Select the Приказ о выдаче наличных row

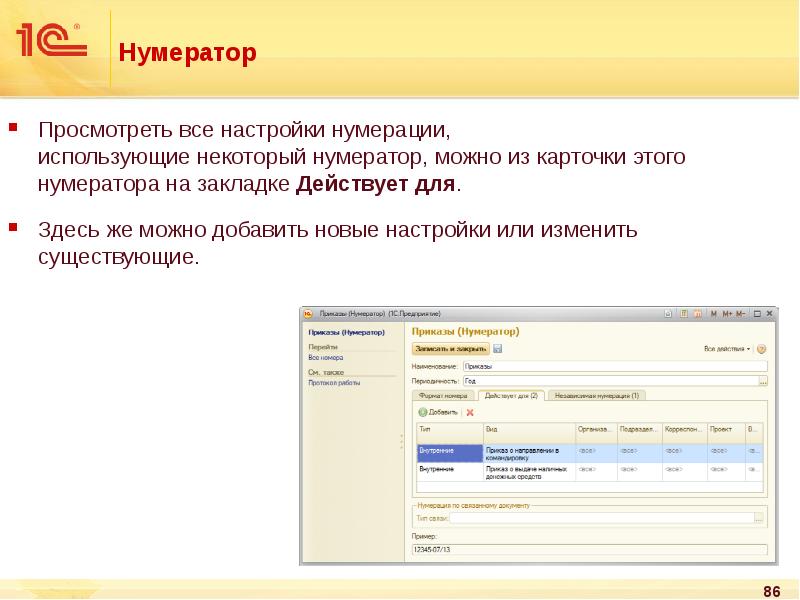click(x=528, y=471)
